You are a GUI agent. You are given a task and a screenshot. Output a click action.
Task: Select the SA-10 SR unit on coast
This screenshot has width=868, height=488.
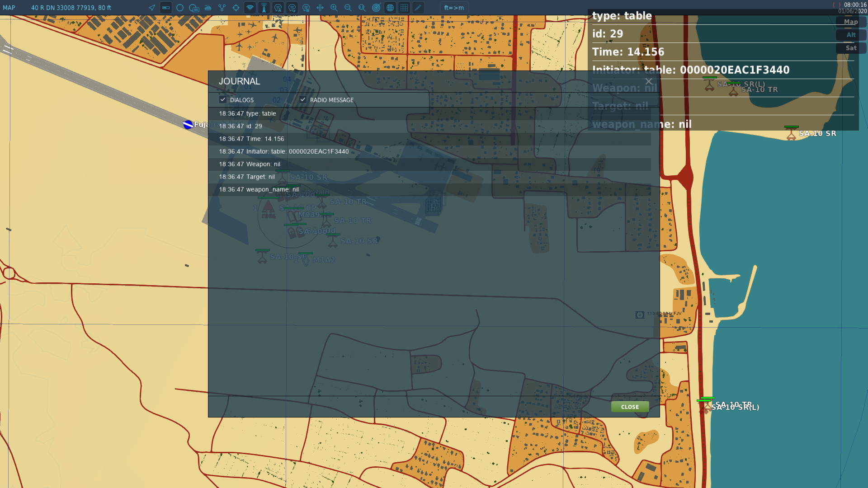click(791, 133)
